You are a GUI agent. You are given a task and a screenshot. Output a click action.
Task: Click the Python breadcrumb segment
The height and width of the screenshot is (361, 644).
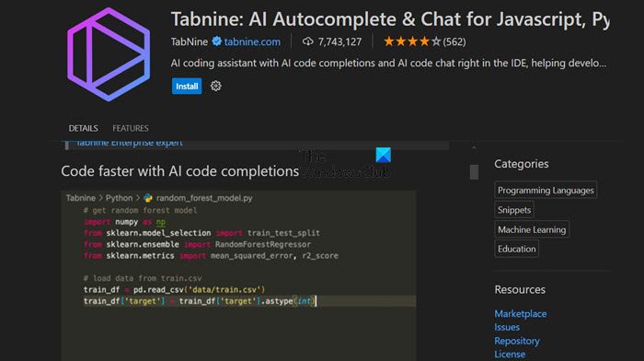119,198
